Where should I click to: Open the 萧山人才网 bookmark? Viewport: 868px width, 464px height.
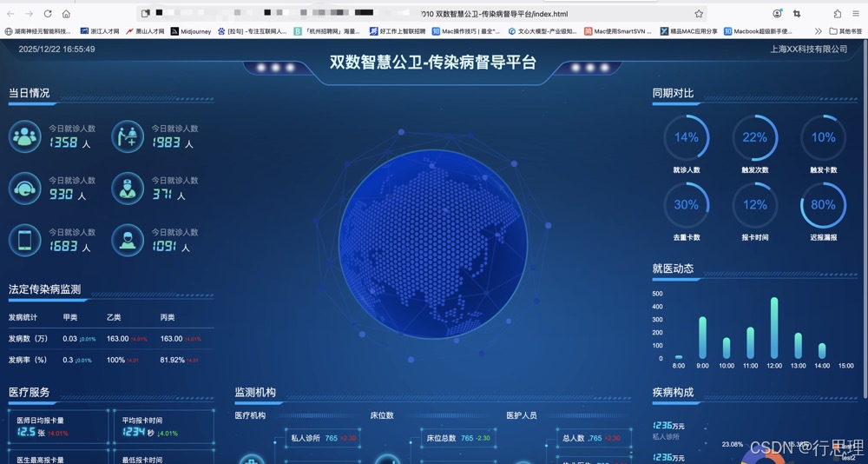tap(145, 31)
